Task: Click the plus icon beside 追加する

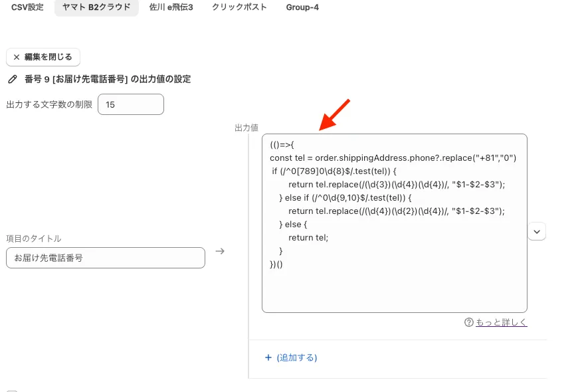Action: click(268, 357)
